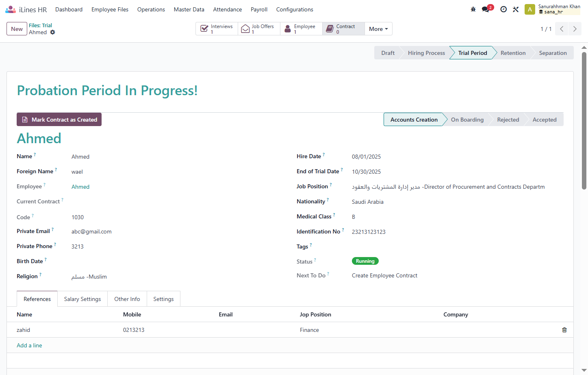Go to next record arrow
Screen dimensions: 588x375
click(575, 29)
